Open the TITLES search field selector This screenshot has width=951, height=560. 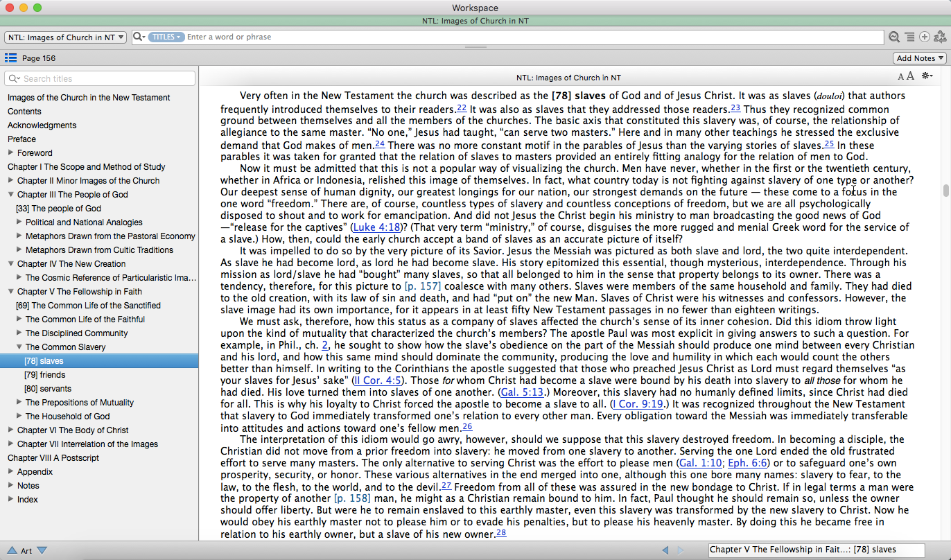pos(166,37)
